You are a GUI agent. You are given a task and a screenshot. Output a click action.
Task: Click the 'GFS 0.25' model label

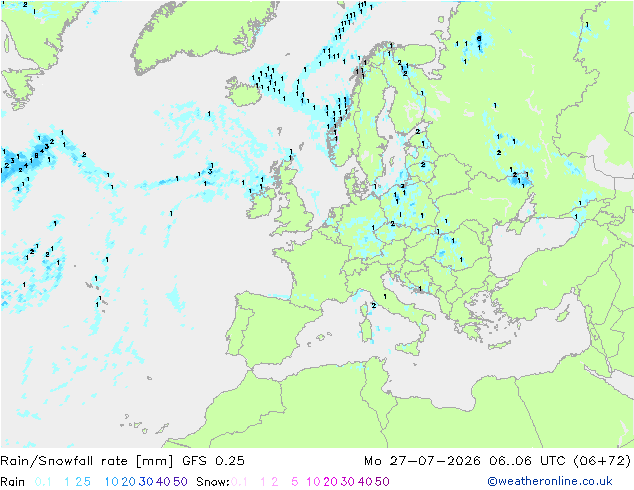[213, 461]
